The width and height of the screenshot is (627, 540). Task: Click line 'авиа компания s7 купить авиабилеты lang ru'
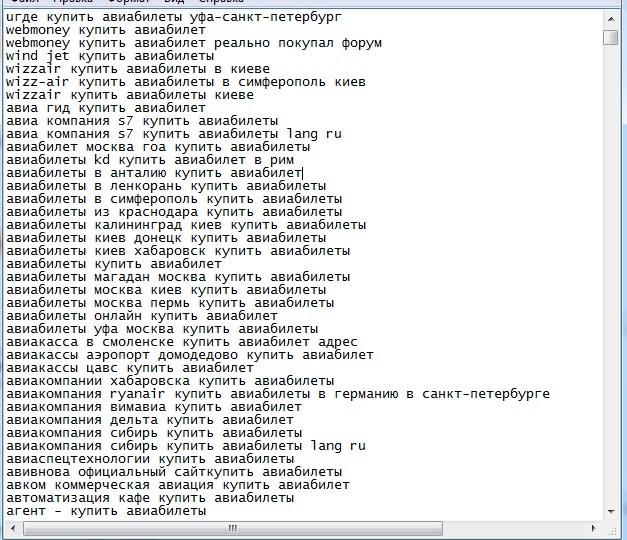tap(174, 134)
